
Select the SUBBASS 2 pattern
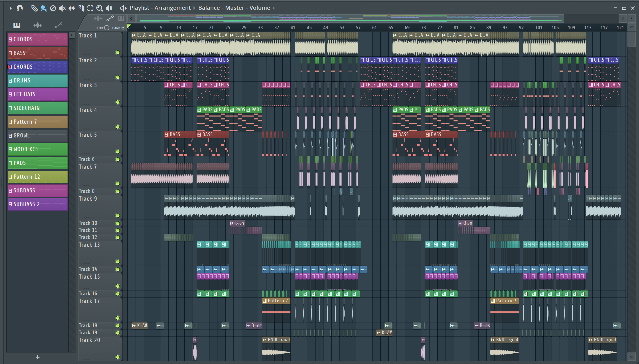(37, 204)
